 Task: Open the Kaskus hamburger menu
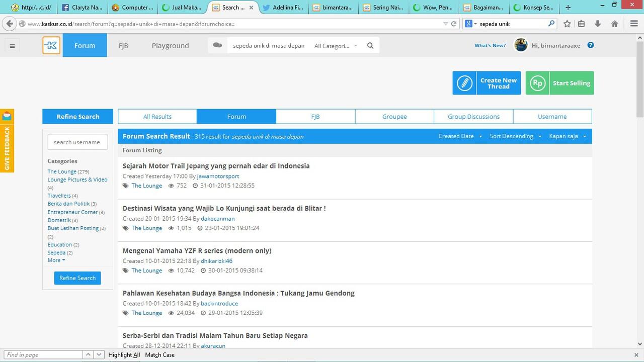(12, 46)
